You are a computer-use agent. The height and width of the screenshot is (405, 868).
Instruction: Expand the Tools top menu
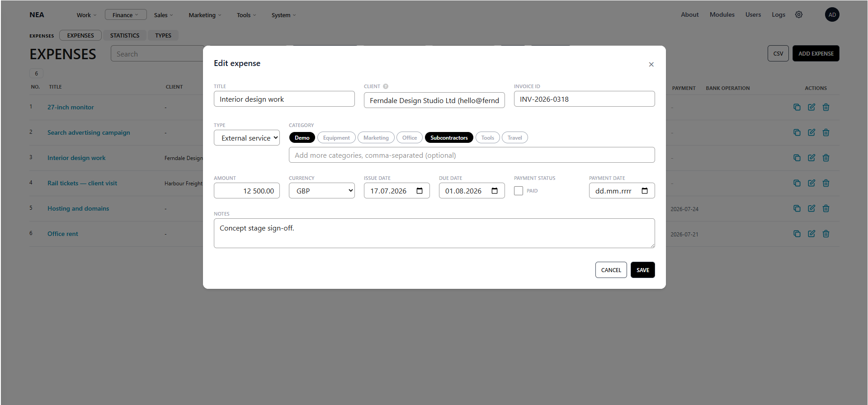(x=246, y=15)
